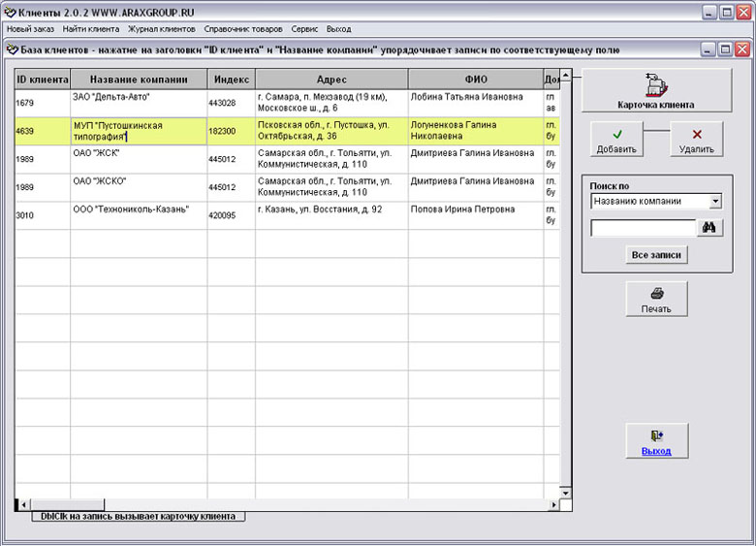Open the Поиск по dropdown arrow
The image size is (756, 546).
point(715,201)
